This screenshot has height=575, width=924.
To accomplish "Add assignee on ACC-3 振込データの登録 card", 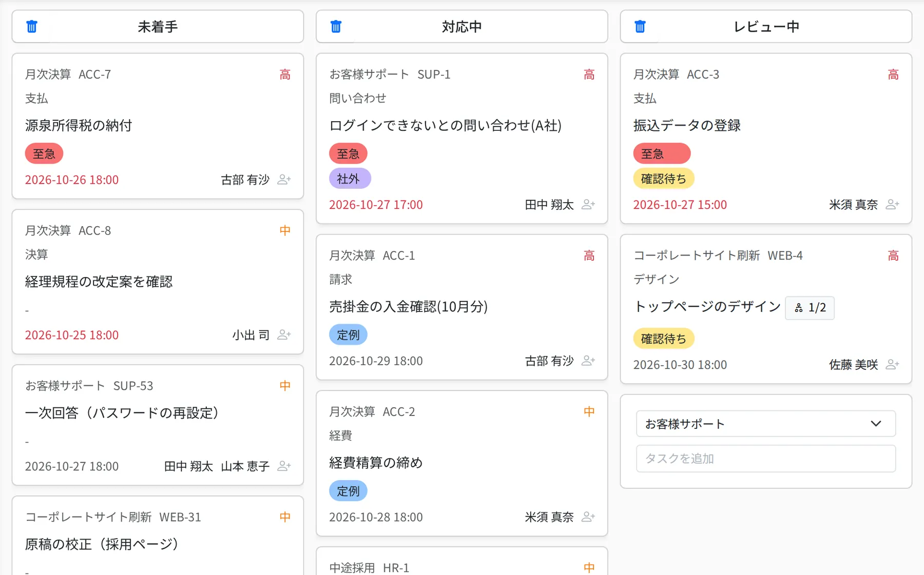I will pyautogui.click(x=893, y=205).
